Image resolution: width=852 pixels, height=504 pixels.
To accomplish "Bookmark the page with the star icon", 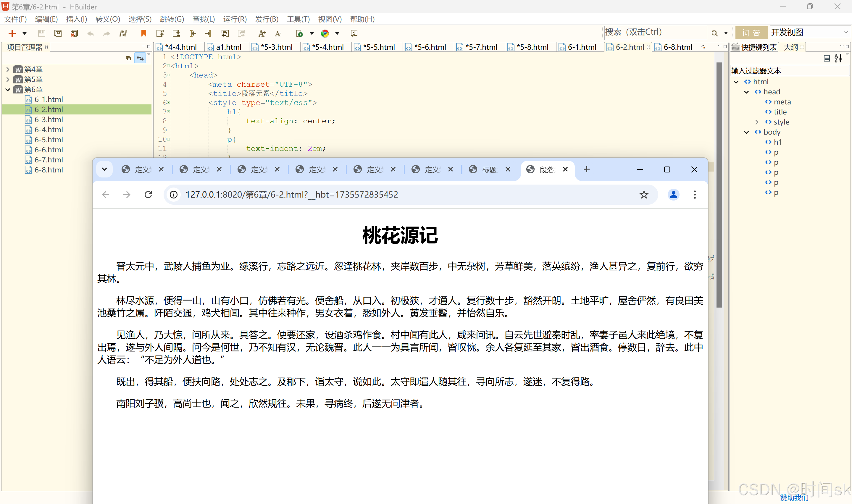I will [x=644, y=195].
